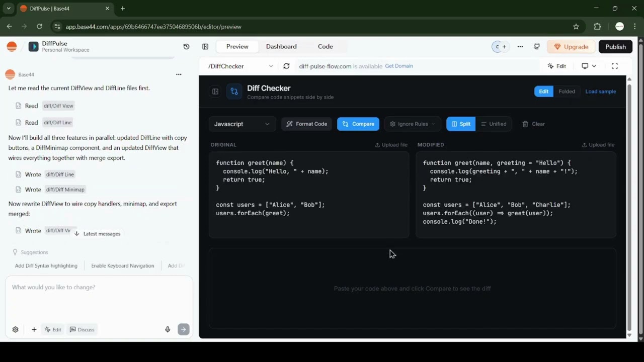View site information icon in address bar

[57, 27]
